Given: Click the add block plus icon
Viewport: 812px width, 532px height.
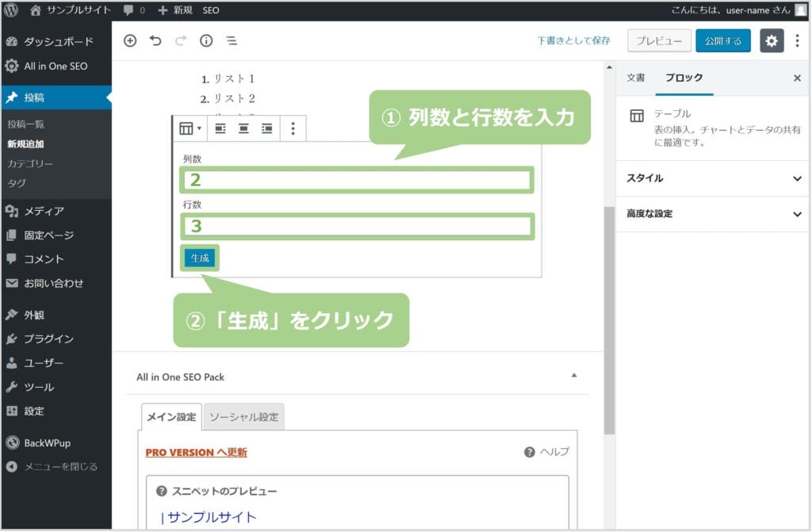Looking at the screenshot, I should (x=130, y=41).
